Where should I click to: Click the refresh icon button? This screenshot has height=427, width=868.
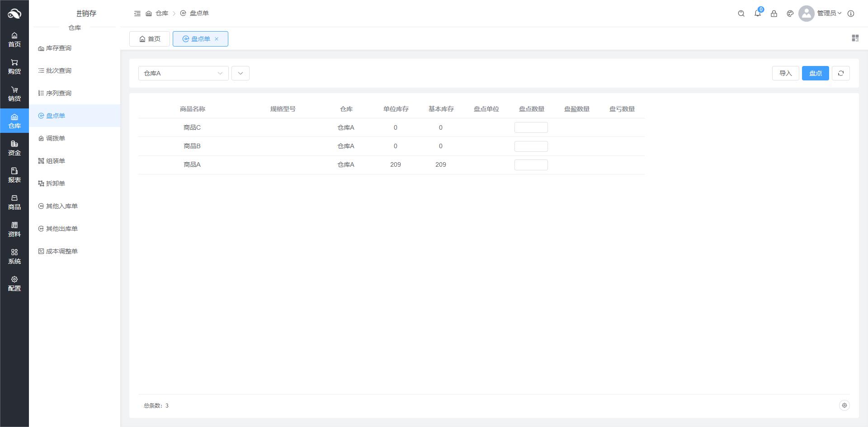(841, 73)
